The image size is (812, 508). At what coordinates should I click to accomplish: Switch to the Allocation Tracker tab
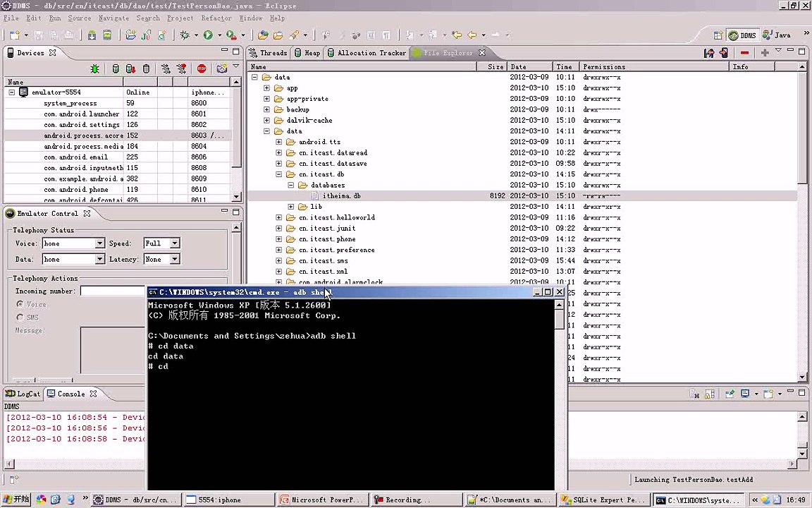[371, 53]
